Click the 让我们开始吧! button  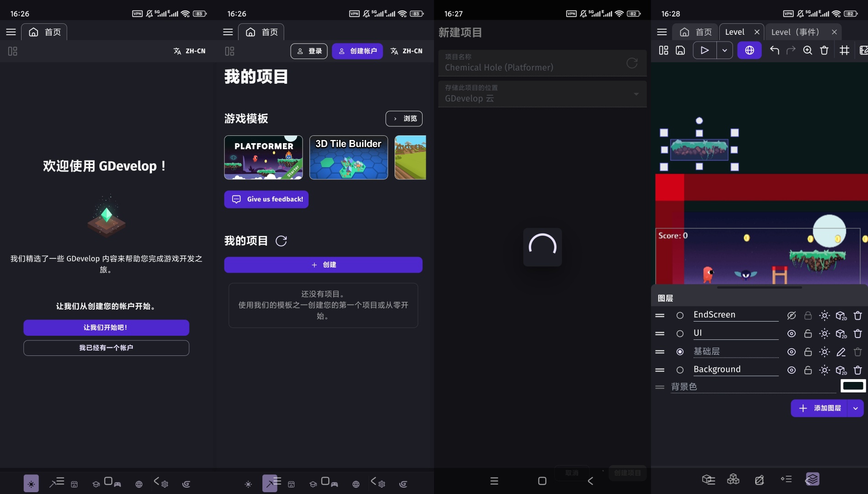pos(106,328)
